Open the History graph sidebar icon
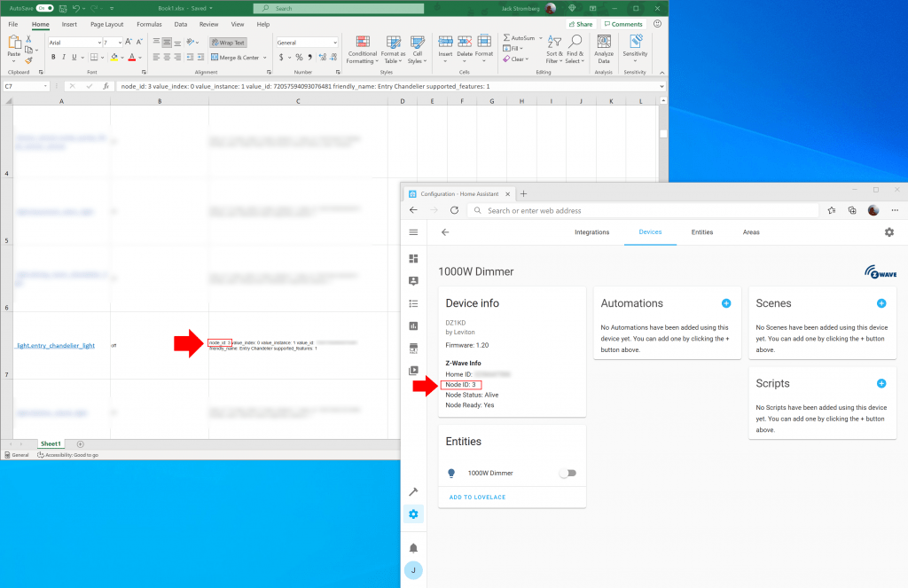 (413, 325)
